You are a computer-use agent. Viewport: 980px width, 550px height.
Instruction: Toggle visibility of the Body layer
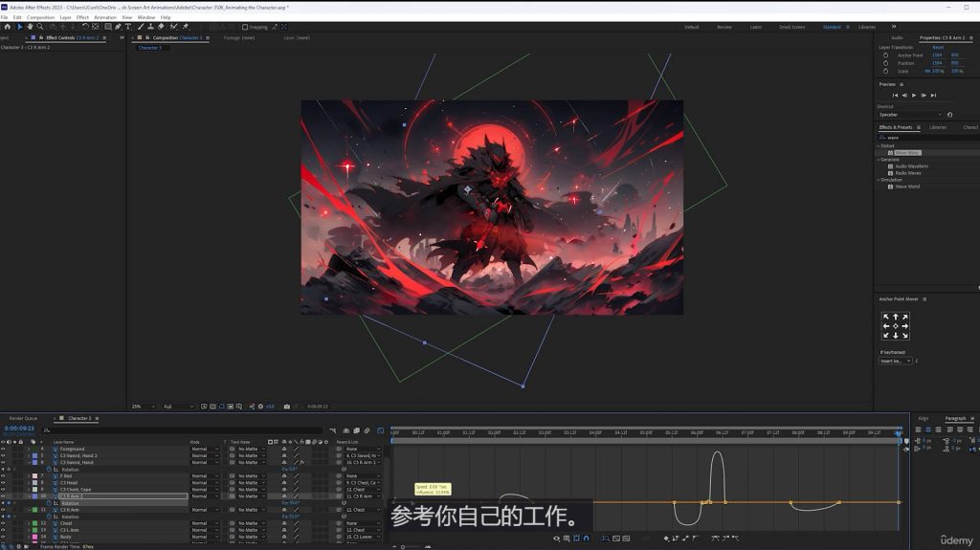(3, 537)
